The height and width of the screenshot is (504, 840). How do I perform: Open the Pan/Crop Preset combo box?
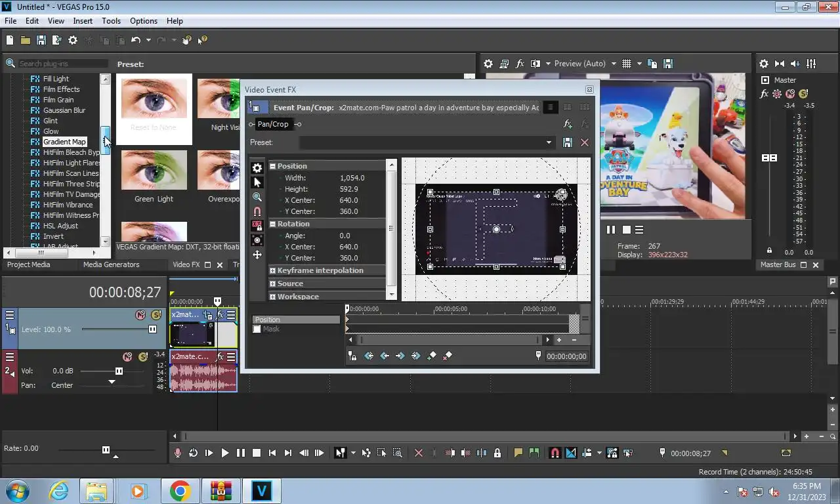coord(427,142)
